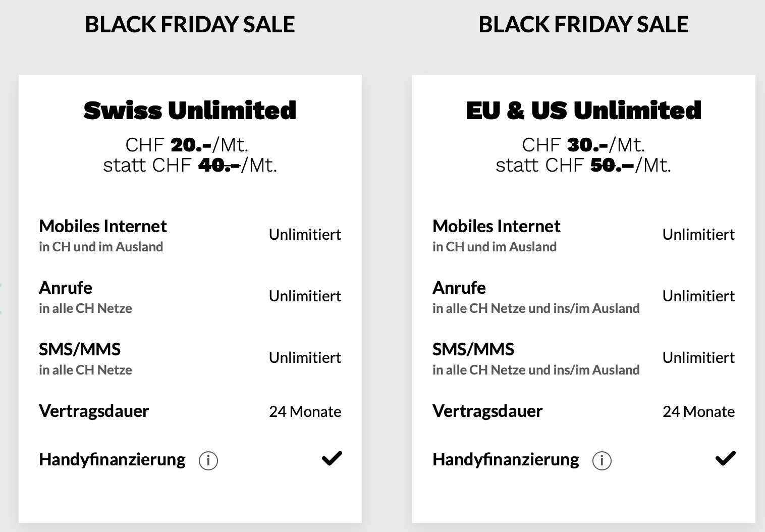The image size is (765, 532).
Task: Click Anrufe label in EU & US card
Action: pos(459,288)
